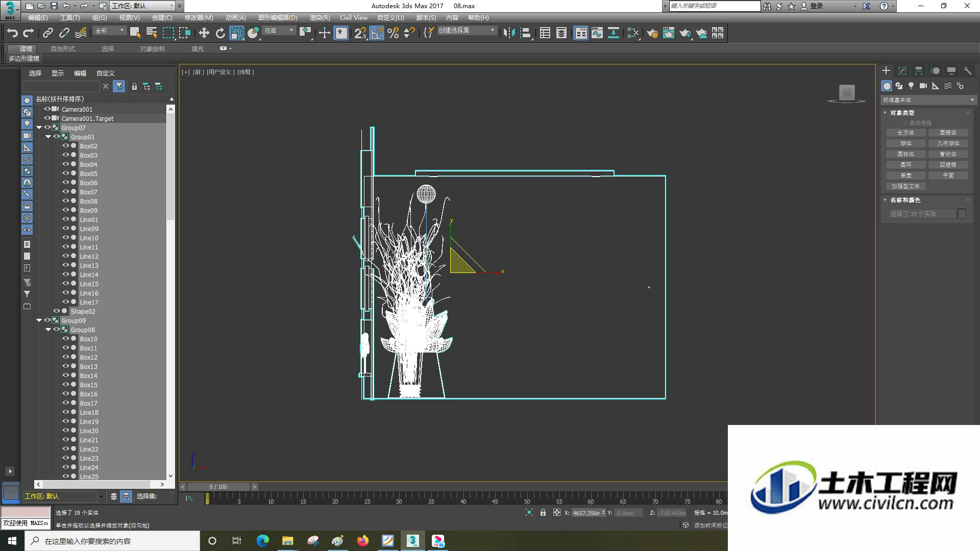Open the 编辑(E) menu

38,17
